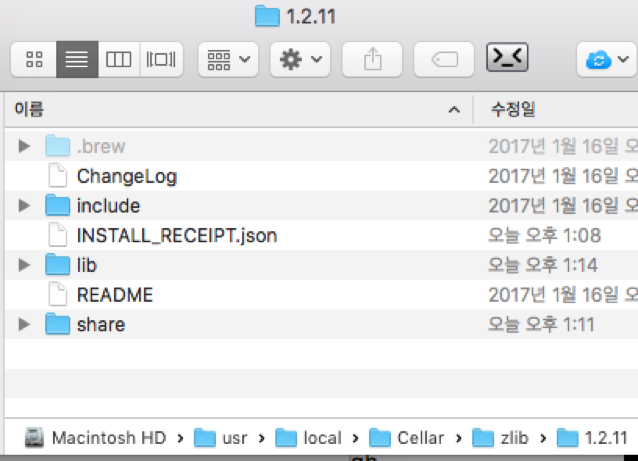Switch to icon view mode
638x461 pixels.
tap(33, 60)
